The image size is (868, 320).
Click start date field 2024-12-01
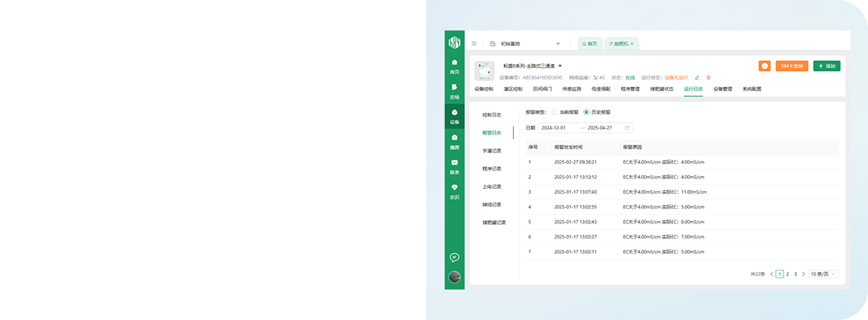tap(554, 128)
